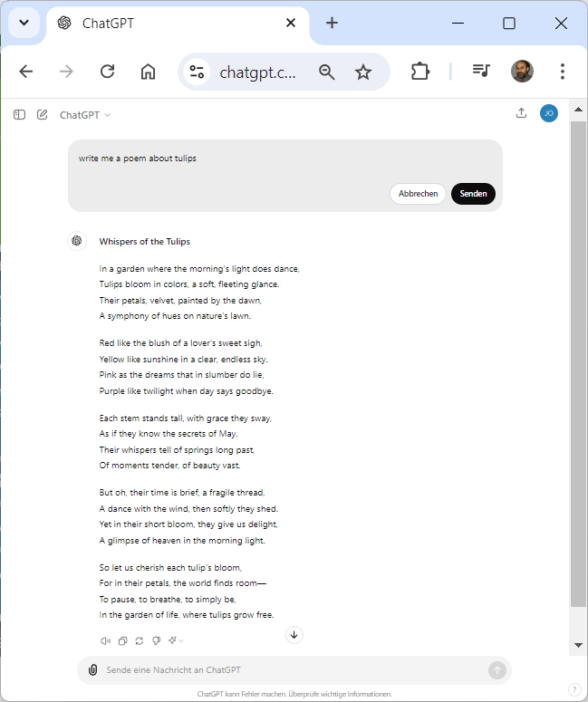Click the Abbrechen button
The height and width of the screenshot is (702, 588).
click(x=418, y=194)
